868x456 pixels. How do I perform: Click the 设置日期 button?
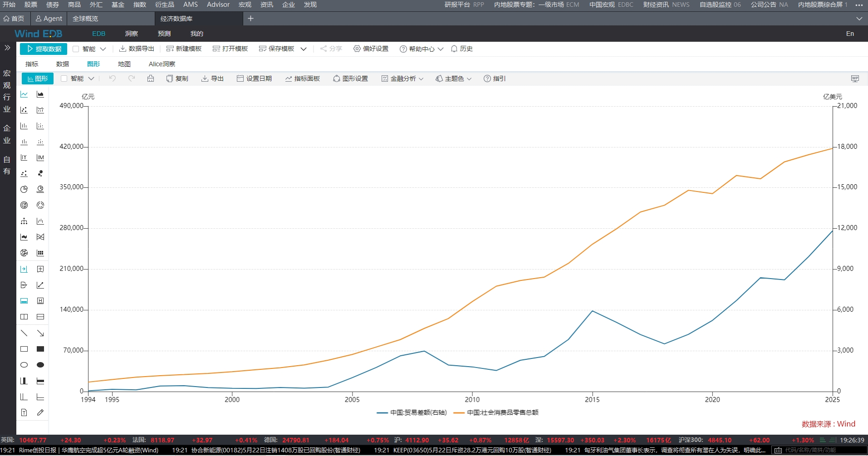point(254,78)
